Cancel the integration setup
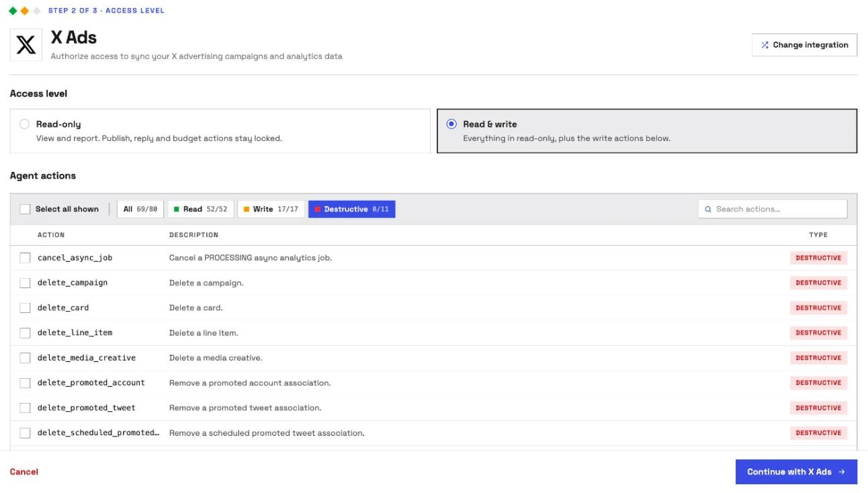 pyautogui.click(x=24, y=472)
